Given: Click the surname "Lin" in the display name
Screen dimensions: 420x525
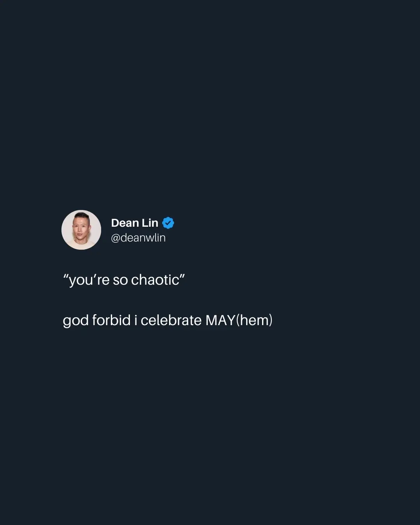Looking at the screenshot, I should click(150, 223).
